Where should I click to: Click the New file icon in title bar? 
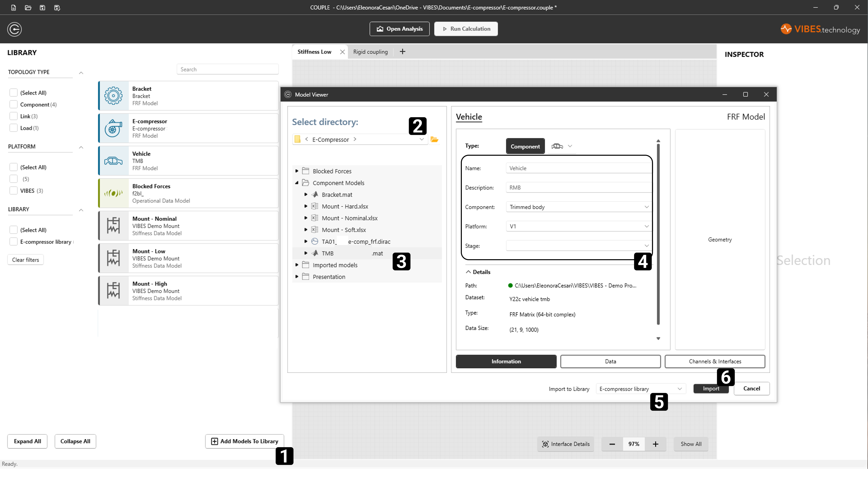click(13, 7)
